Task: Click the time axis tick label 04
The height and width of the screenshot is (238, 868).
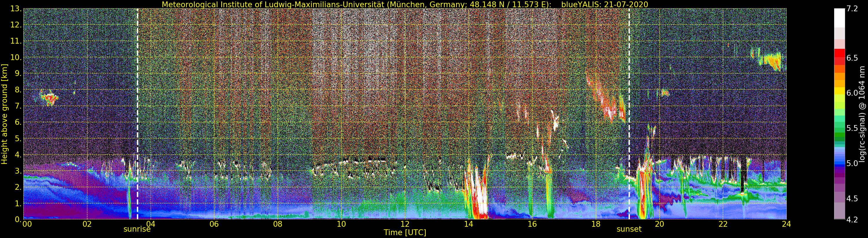Action: (x=151, y=224)
